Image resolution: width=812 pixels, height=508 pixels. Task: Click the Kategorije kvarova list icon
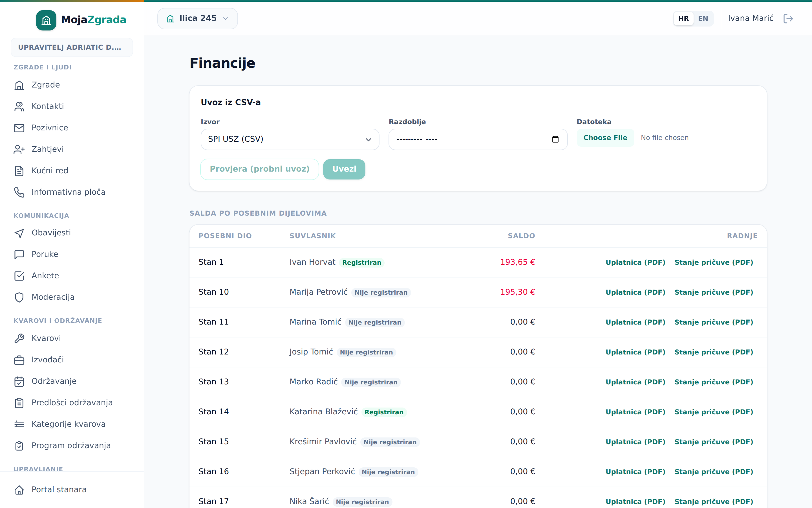coord(19,424)
